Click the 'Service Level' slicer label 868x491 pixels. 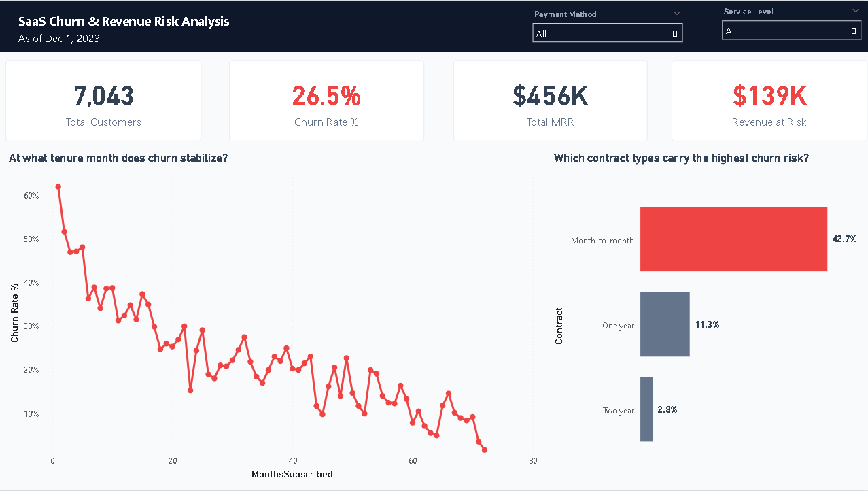tap(748, 12)
